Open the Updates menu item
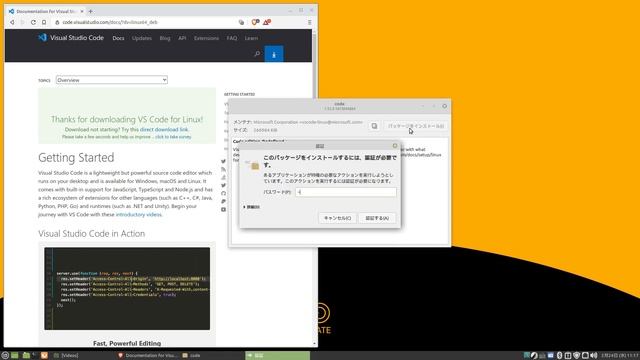The width and height of the screenshot is (640, 360). (x=142, y=38)
